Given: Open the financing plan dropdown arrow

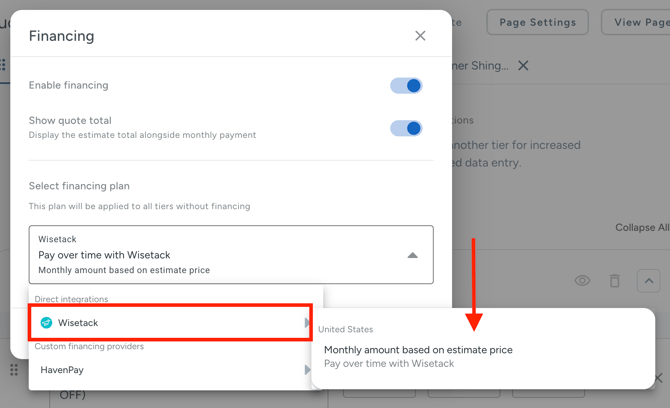Looking at the screenshot, I should (412, 255).
